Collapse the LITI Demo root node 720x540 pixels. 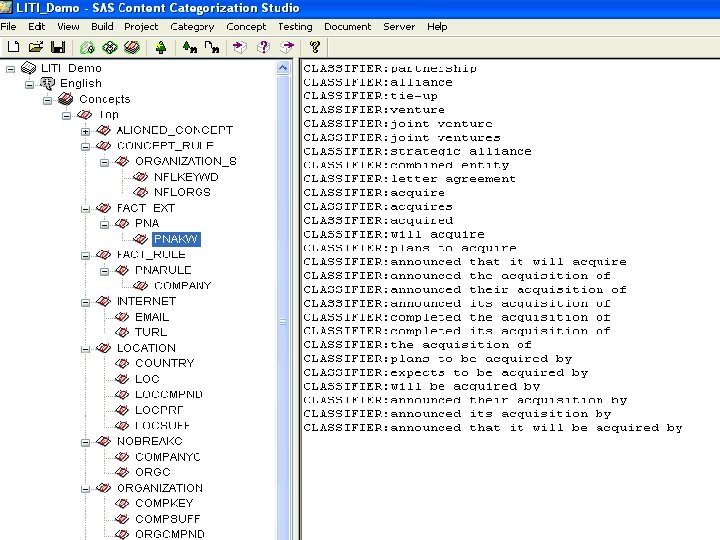pyautogui.click(x=10, y=69)
